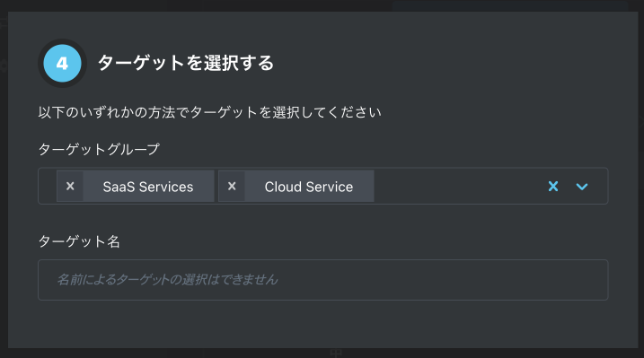
Task: Click the target name input field
Action: 322,280
